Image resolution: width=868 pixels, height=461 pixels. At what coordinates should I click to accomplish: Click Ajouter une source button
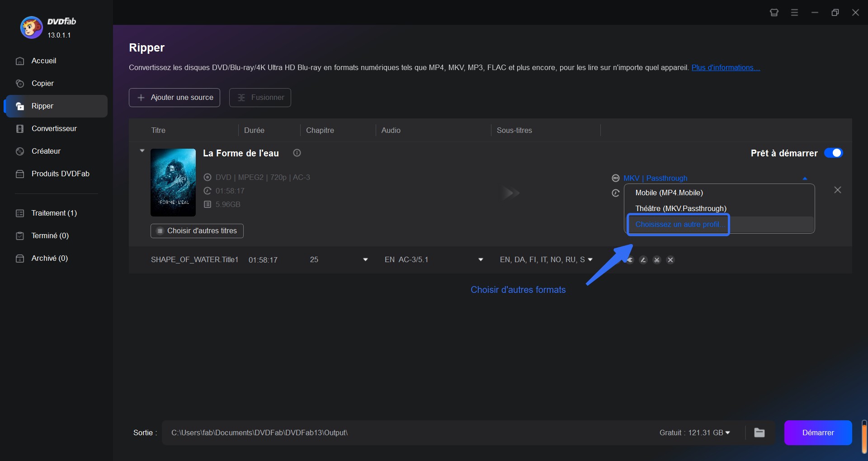[x=175, y=98]
